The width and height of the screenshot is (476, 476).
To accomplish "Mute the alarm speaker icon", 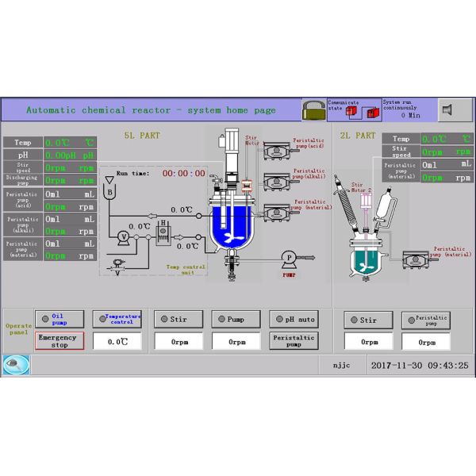I will pos(450,109).
